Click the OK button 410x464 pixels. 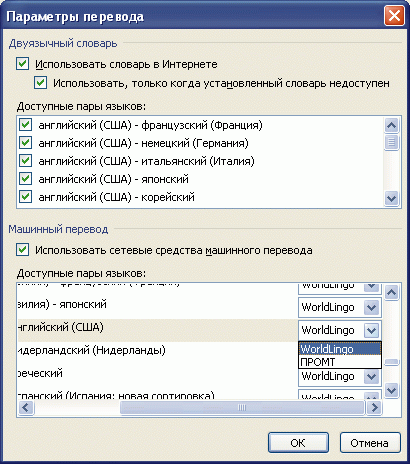pos(298,443)
